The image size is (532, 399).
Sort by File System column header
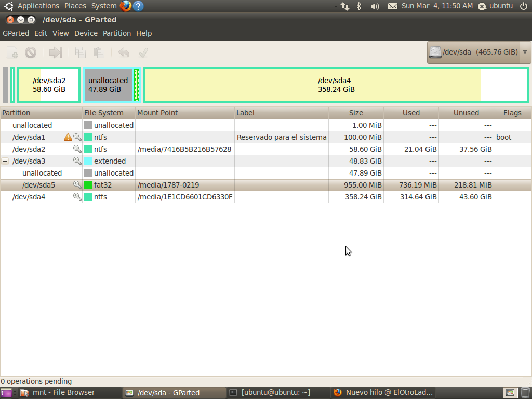tap(109, 113)
